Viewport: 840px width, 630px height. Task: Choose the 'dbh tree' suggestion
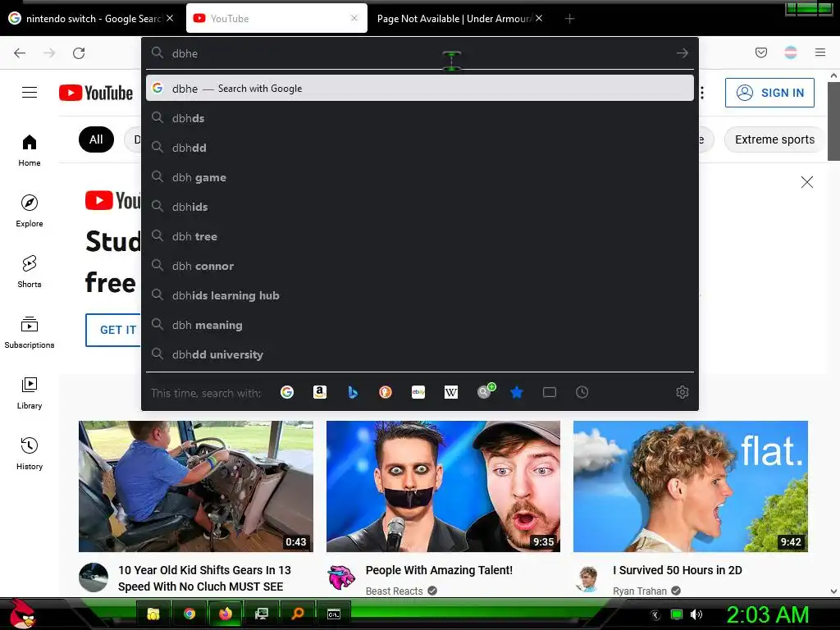tap(419, 236)
